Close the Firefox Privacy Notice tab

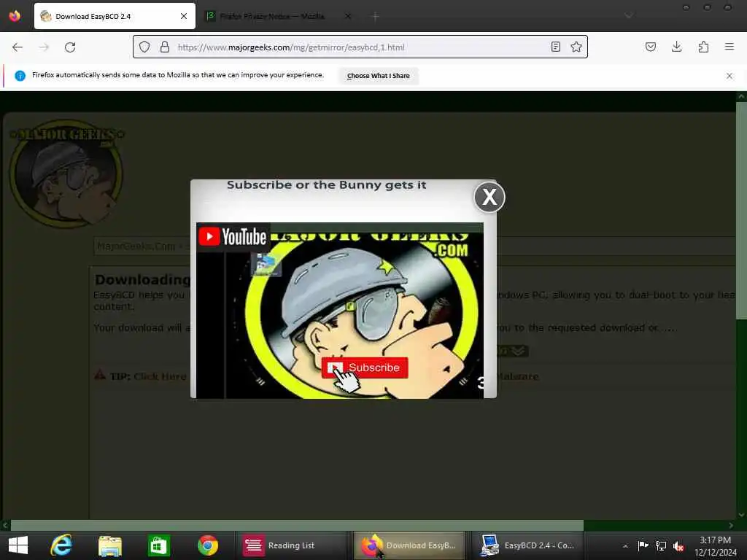pos(348,16)
